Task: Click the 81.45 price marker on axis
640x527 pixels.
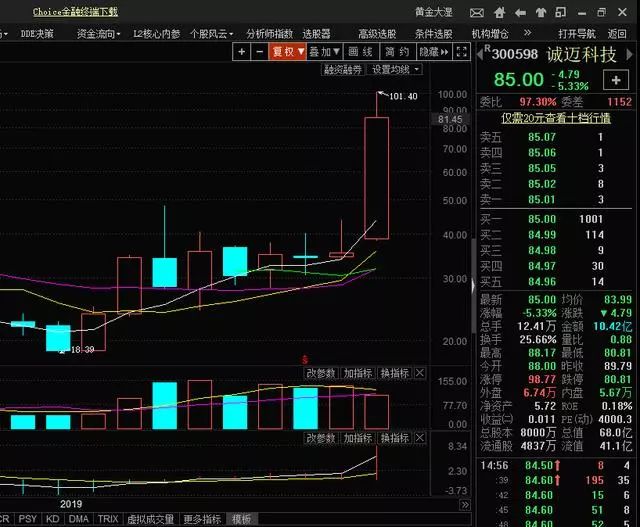Action: [x=450, y=120]
